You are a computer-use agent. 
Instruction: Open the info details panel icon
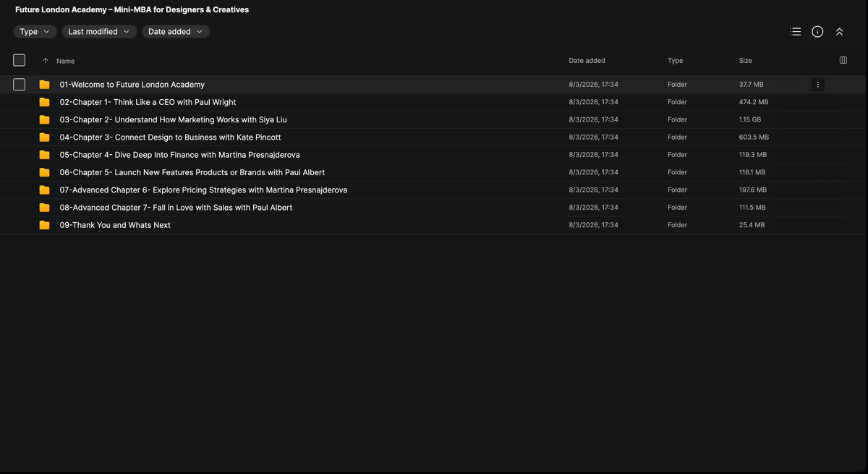point(817,32)
